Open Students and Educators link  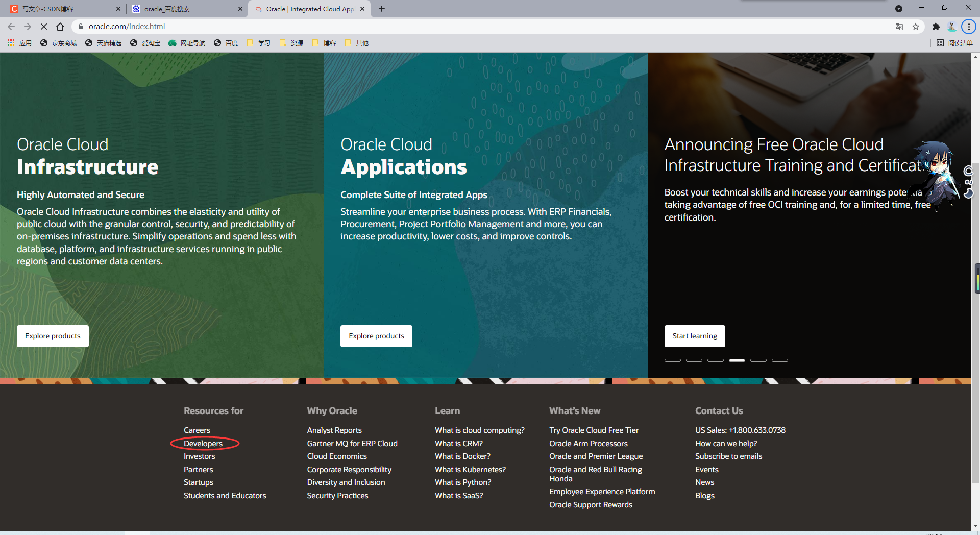pos(225,496)
